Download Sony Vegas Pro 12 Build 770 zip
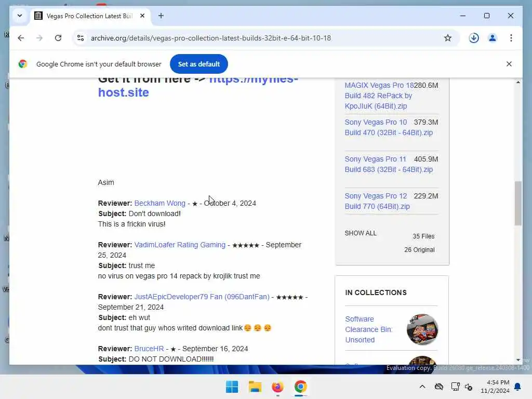This screenshot has width=532, height=399. point(377,201)
